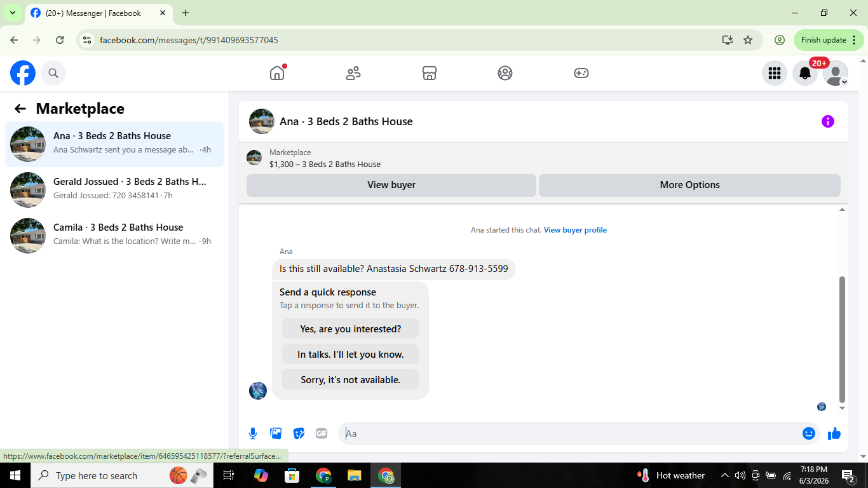Open the Facebook menu grid icon
Screen dimensions: 868x488
coord(774,73)
